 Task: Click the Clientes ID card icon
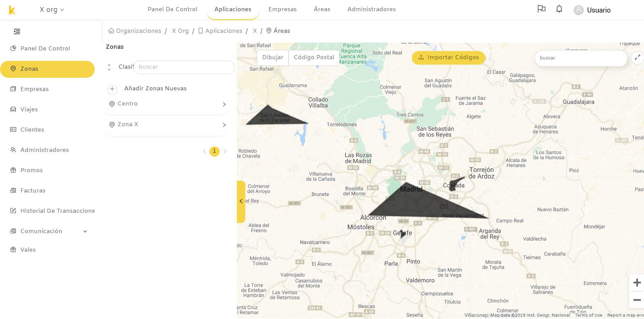pos(13,130)
